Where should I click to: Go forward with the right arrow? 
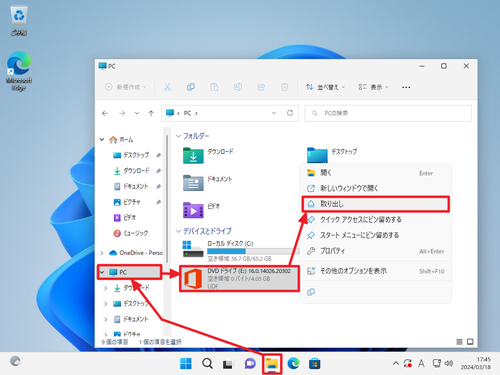122,113
